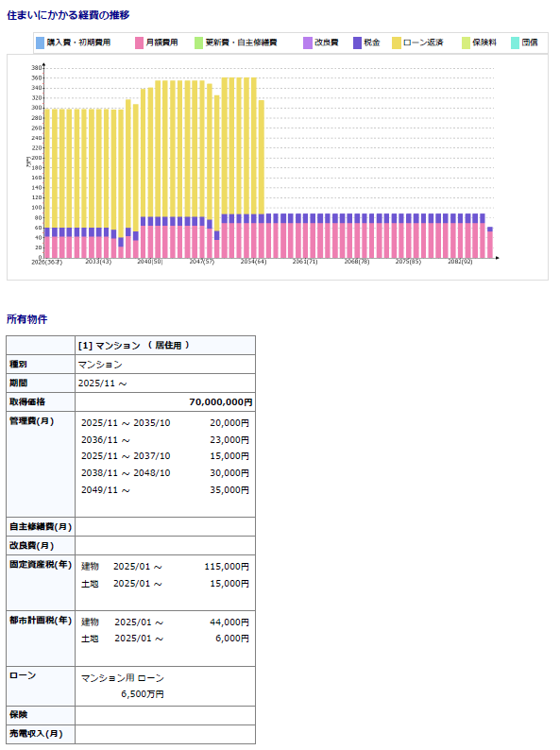This screenshot has height=750, width=560.
Task: Select the 保険料 legend swatch
Action: [x=466, y=43]
